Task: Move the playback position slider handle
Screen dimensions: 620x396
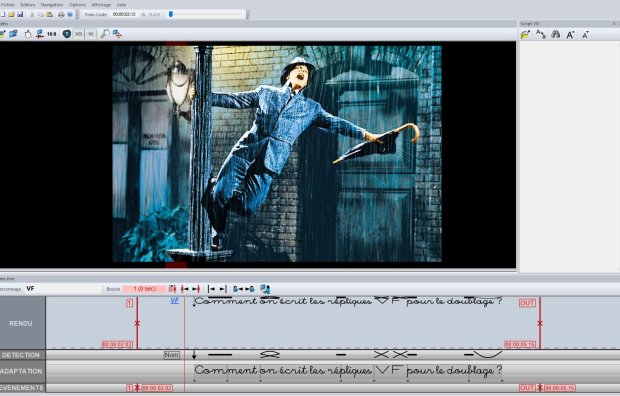Action: pos(171,14)
